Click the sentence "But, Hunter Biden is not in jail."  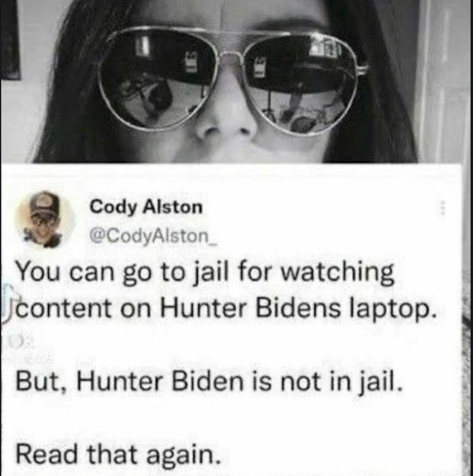click(x=210, y=382)
